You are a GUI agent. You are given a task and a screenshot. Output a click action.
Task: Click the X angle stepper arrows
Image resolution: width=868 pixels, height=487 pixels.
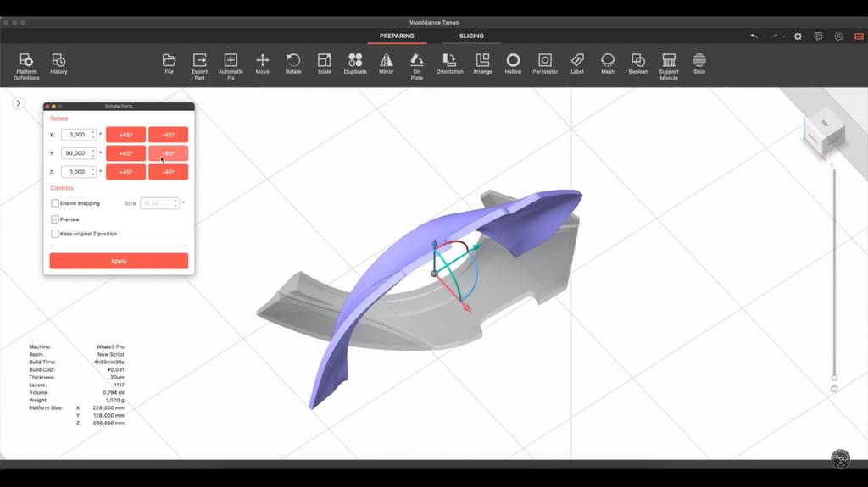pos(93,135)
